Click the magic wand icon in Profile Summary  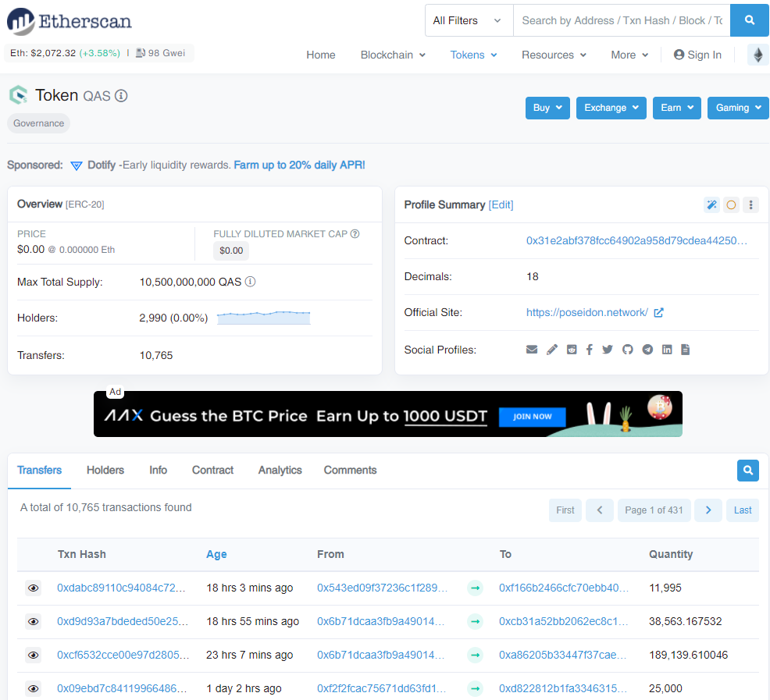click(x=711, y=204)
